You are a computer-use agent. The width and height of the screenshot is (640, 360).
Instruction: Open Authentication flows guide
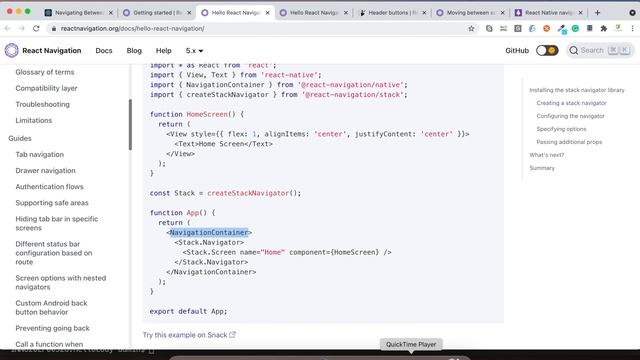pos(49,187)
